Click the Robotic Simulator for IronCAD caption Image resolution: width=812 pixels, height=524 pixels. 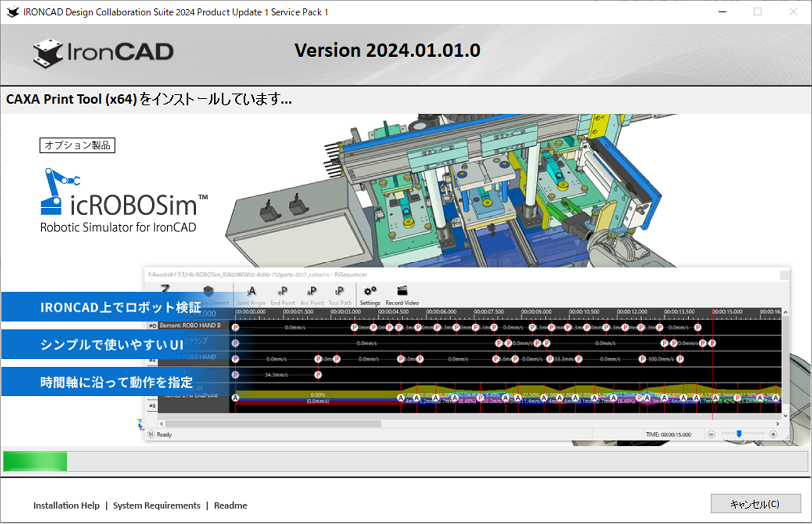pyautogui.click(x=118, y=227)
